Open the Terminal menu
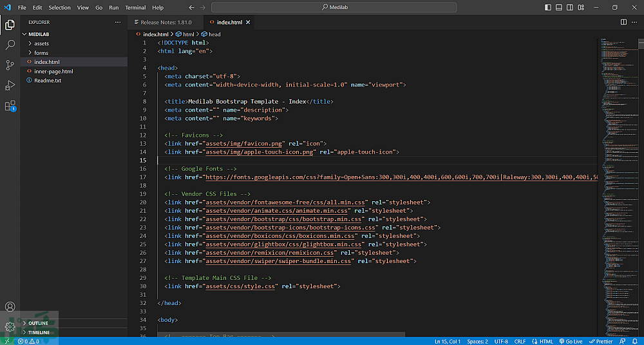 135,8
